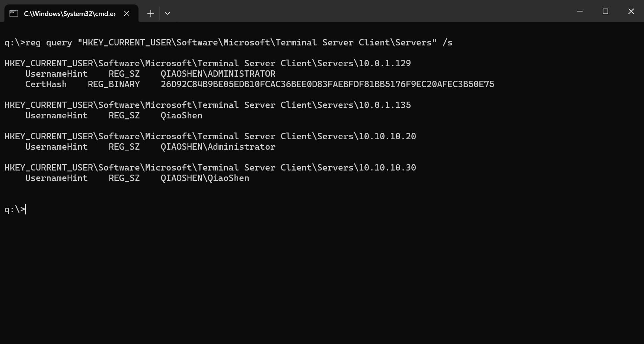Click the Servers\10.0.1.129 registry key line

pyautogui.click(x=207, y=63)
